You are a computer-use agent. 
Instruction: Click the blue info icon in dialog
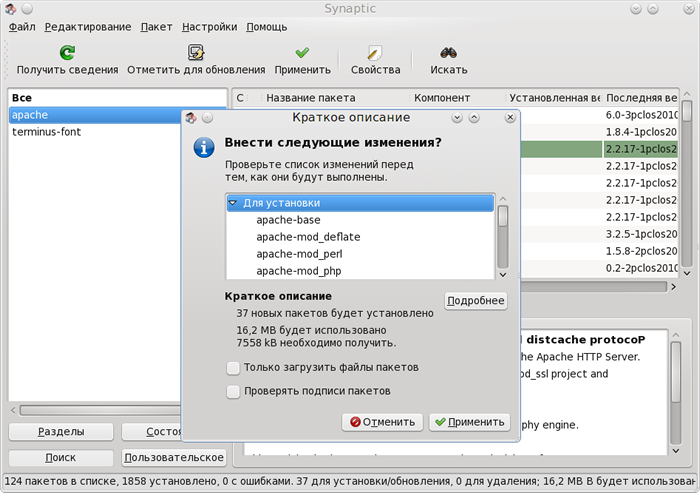tap(204, 147)
